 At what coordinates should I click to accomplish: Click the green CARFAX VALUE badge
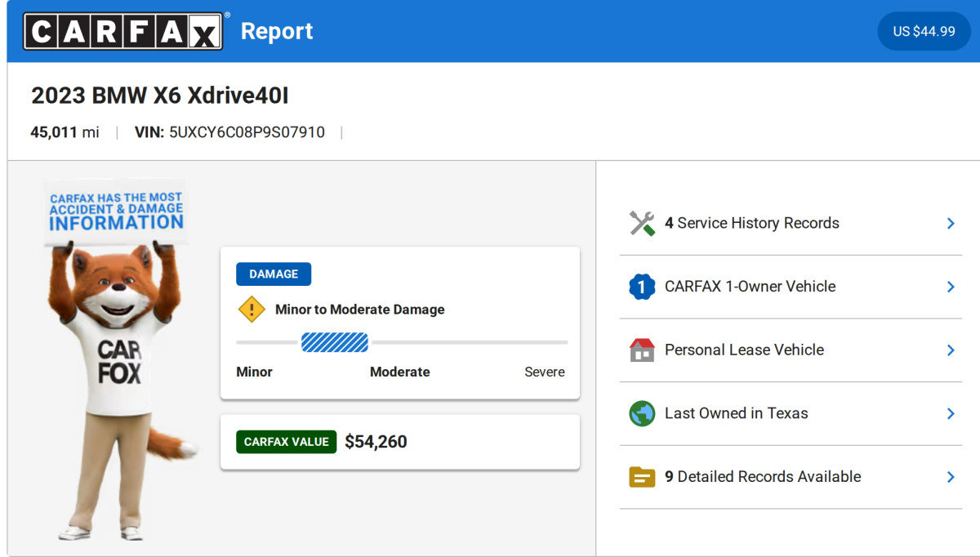point(286,442)
